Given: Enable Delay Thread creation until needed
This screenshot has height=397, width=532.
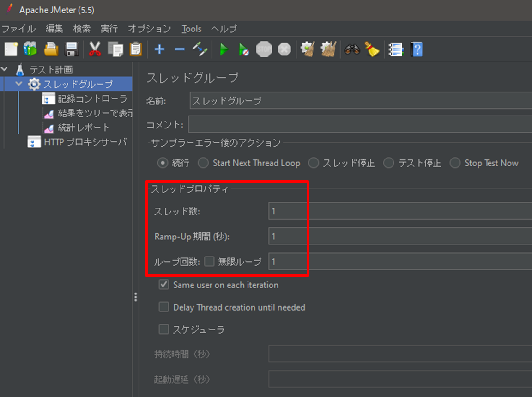Looking at the screenshot, I should 163,307.
